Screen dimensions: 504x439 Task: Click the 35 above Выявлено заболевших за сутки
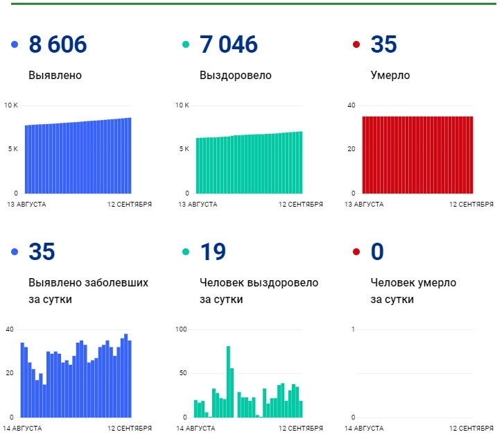pos(42,251)
